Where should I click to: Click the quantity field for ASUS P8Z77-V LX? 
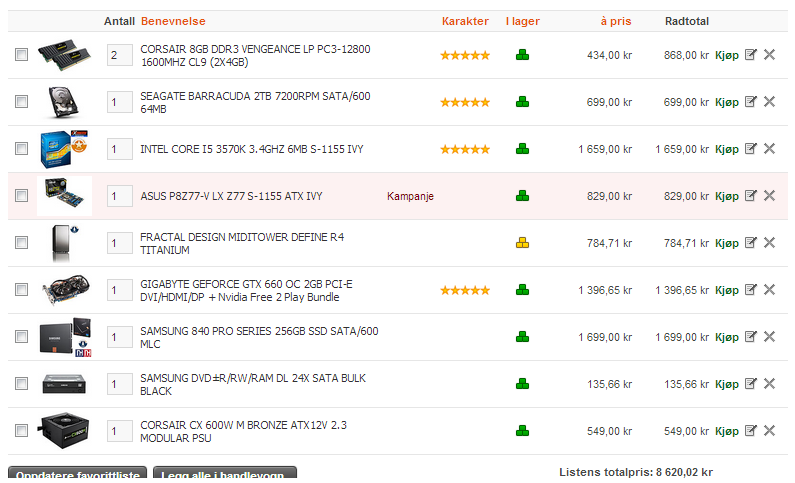click(120, 196)
